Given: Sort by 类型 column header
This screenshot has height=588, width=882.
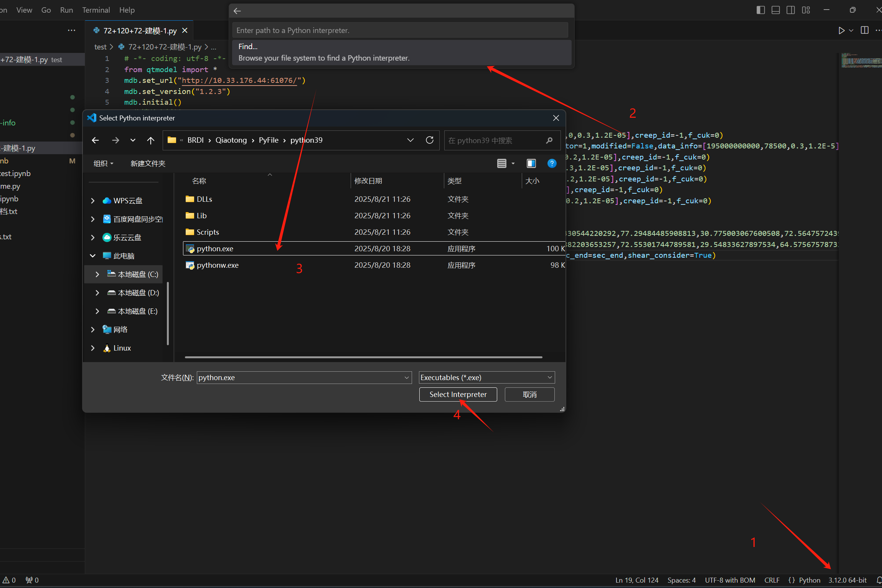Looking at the screenshot, I should (x=455, y=181).
